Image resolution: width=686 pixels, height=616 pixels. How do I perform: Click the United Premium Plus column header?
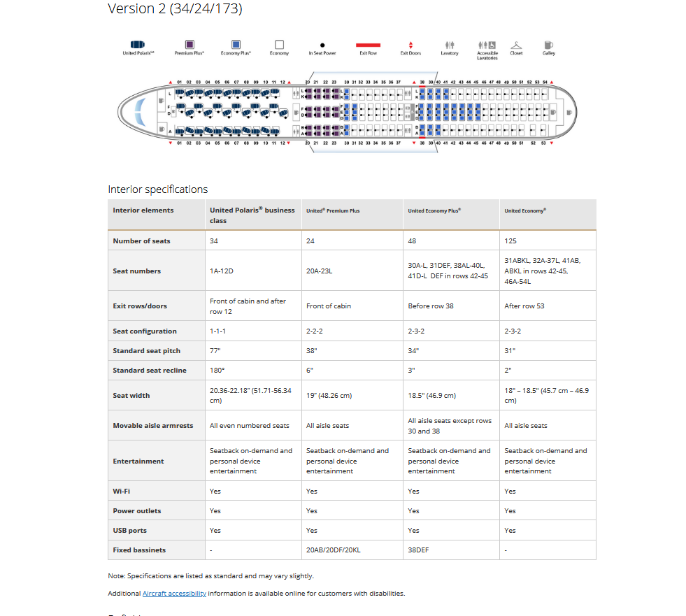[x=333, y=210]
